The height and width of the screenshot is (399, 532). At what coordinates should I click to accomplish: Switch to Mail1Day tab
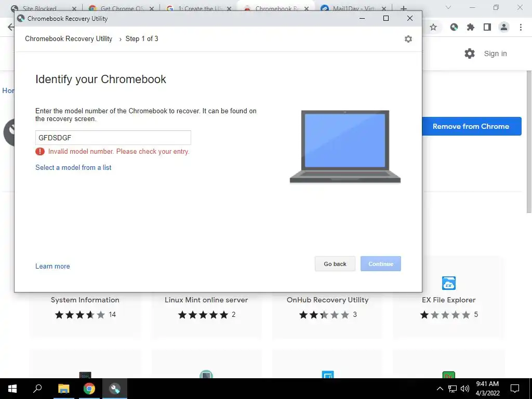(x=353, y=9)
